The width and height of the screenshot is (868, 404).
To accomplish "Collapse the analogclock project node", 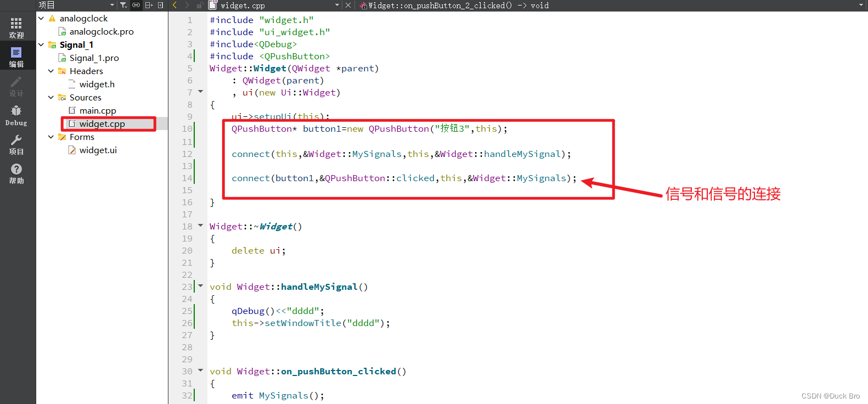I will point(41,18).
